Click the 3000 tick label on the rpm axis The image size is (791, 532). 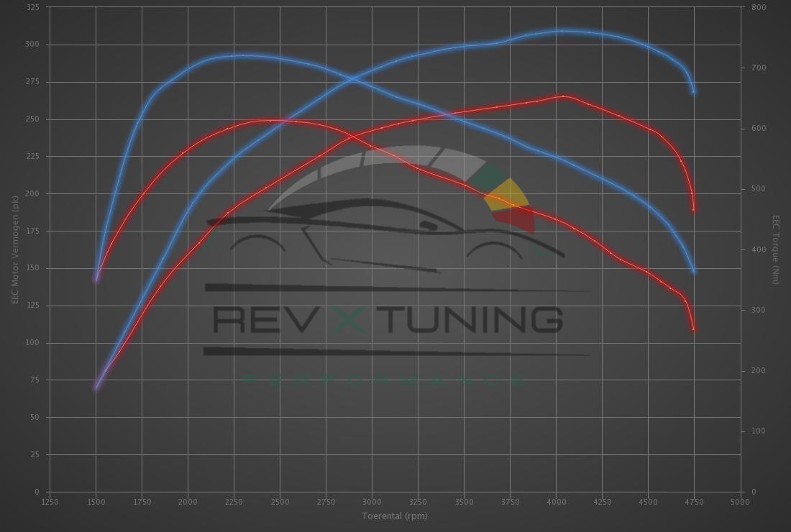pyautogui.click(x=372, y=502)
